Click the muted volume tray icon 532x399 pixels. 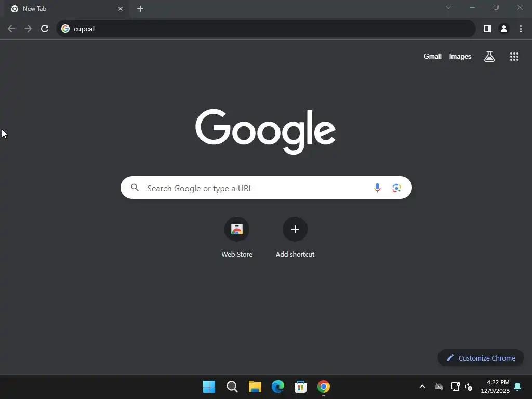click(469, 387)
